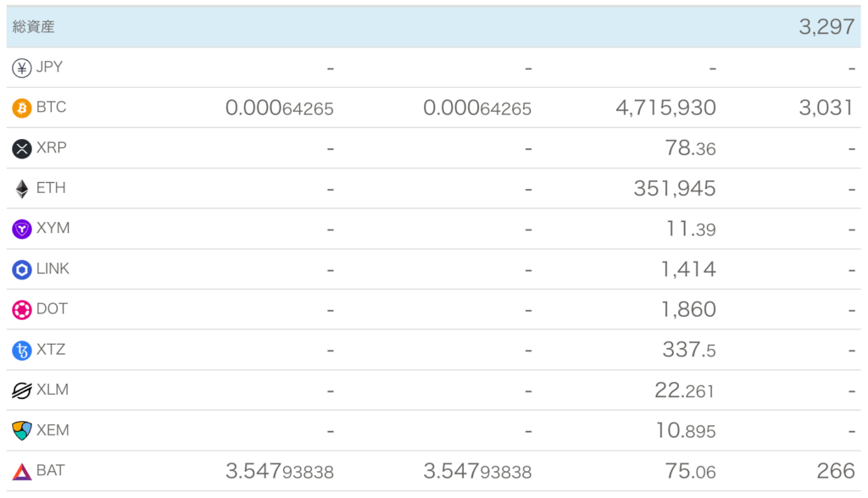This screenshot has width=868, height=498.
Task: Click the ETH price 351,945
Action: [675, 189]
